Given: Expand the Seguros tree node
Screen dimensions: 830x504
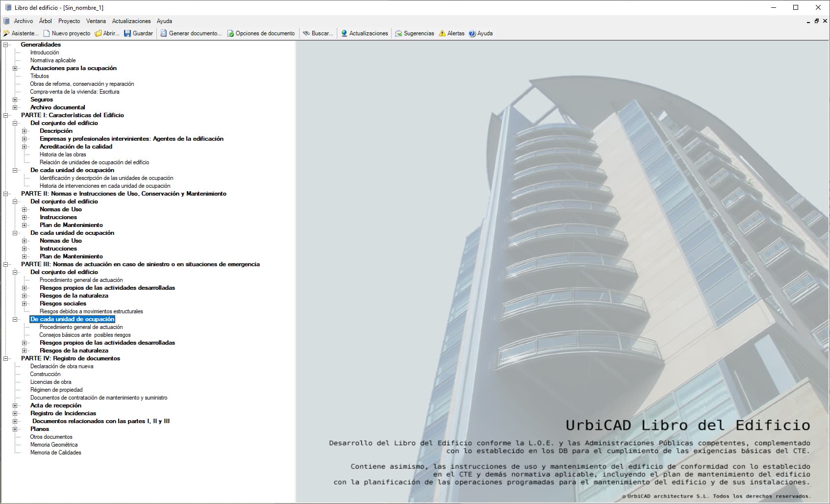Looking at the screenshot, I should click(x=15, y=100).
